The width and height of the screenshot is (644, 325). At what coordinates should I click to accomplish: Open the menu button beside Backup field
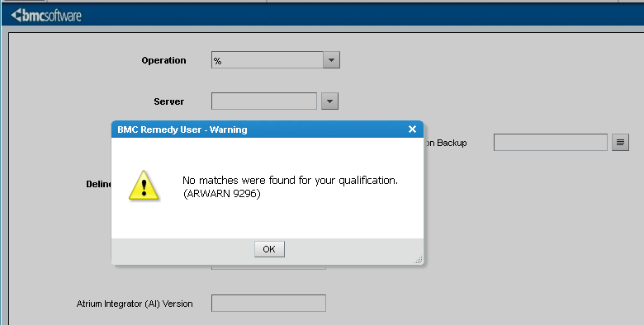click(620, 143)
